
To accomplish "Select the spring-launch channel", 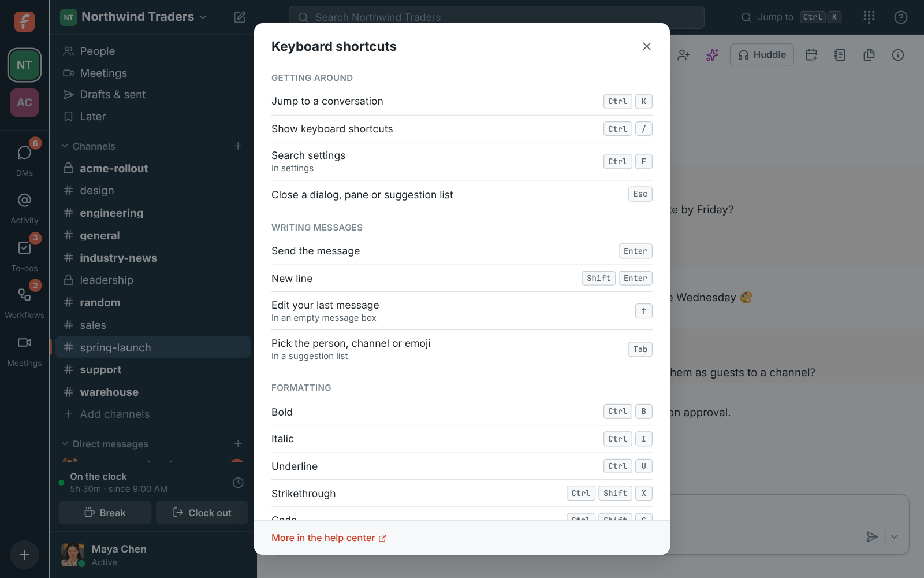I will pos(154,347).
